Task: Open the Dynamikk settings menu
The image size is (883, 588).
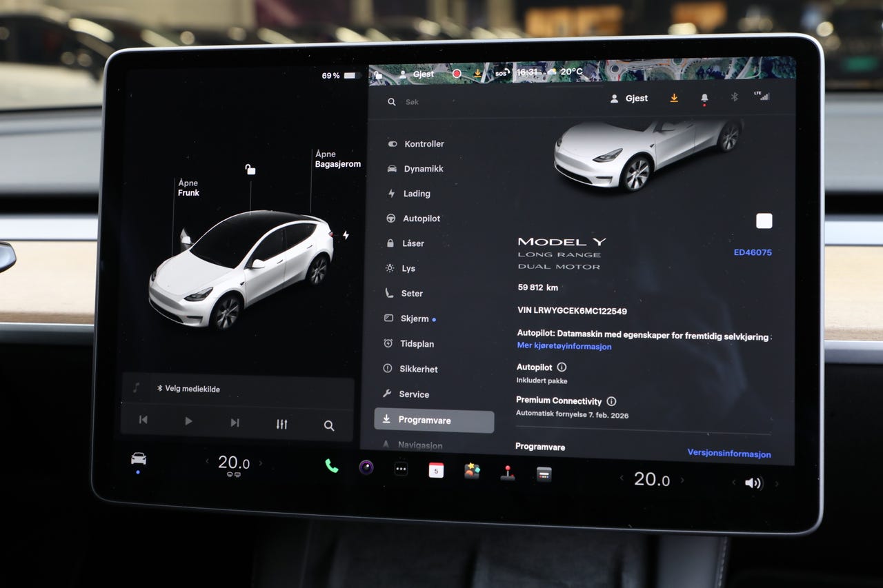Action: [x=415, y=169]
